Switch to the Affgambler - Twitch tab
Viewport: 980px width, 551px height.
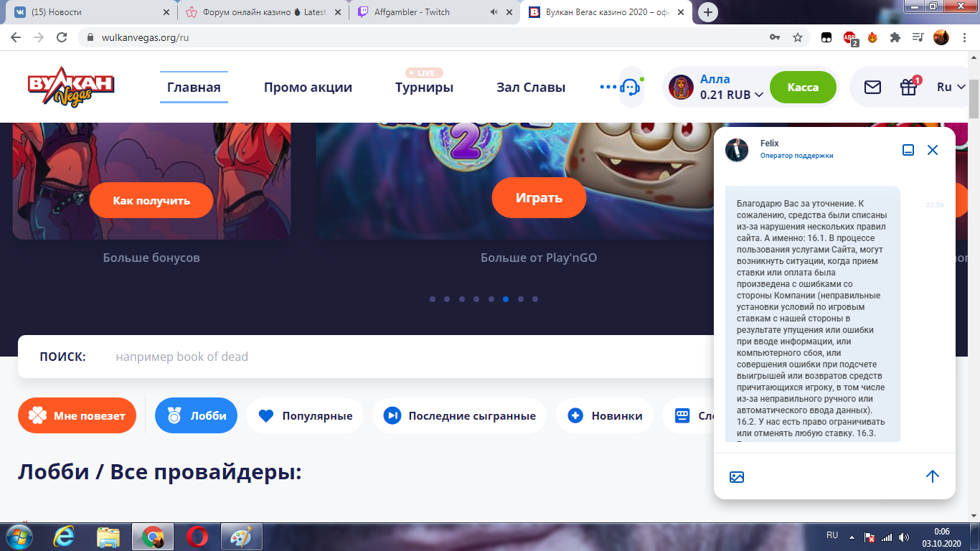pyautogui.click(x=436, y=12)
